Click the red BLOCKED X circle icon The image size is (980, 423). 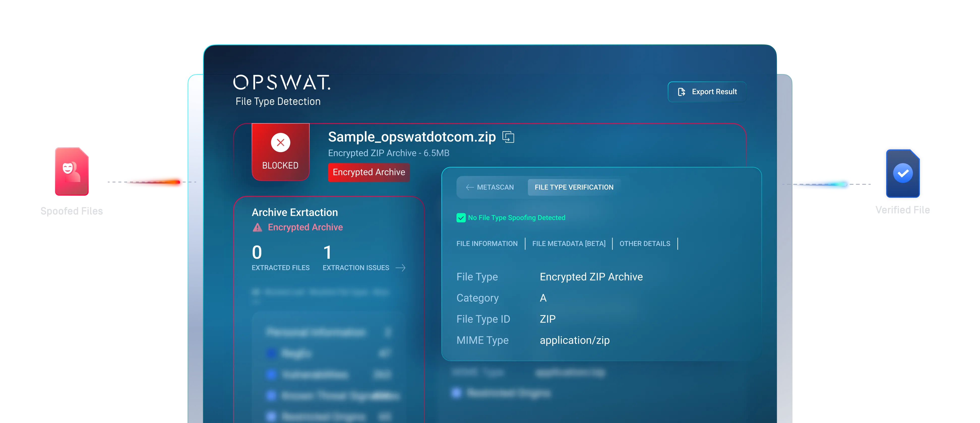pos(280,143)
